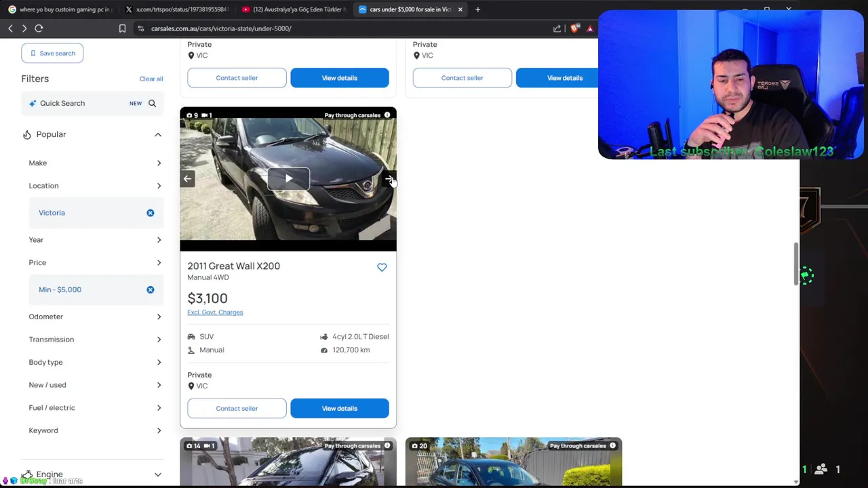Contact seller of Great Wall X200
The width and height of the screenshot is (868, 488).
point(237,409)
